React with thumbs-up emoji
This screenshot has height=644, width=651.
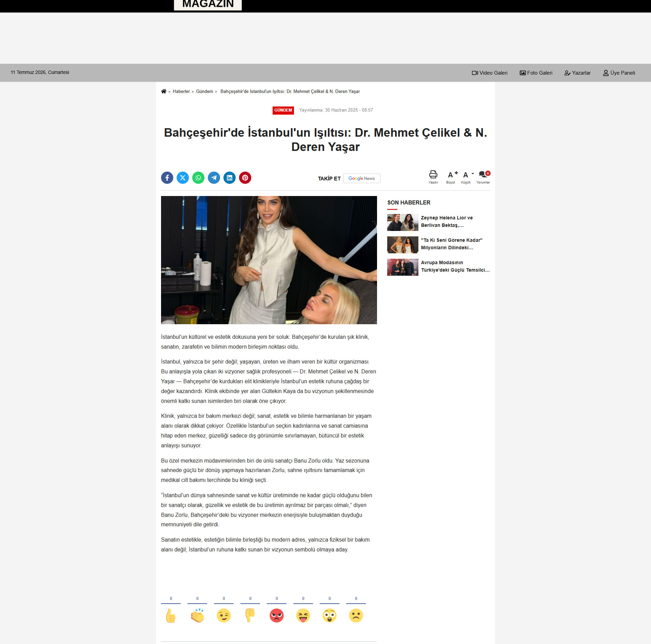point(171,615)
